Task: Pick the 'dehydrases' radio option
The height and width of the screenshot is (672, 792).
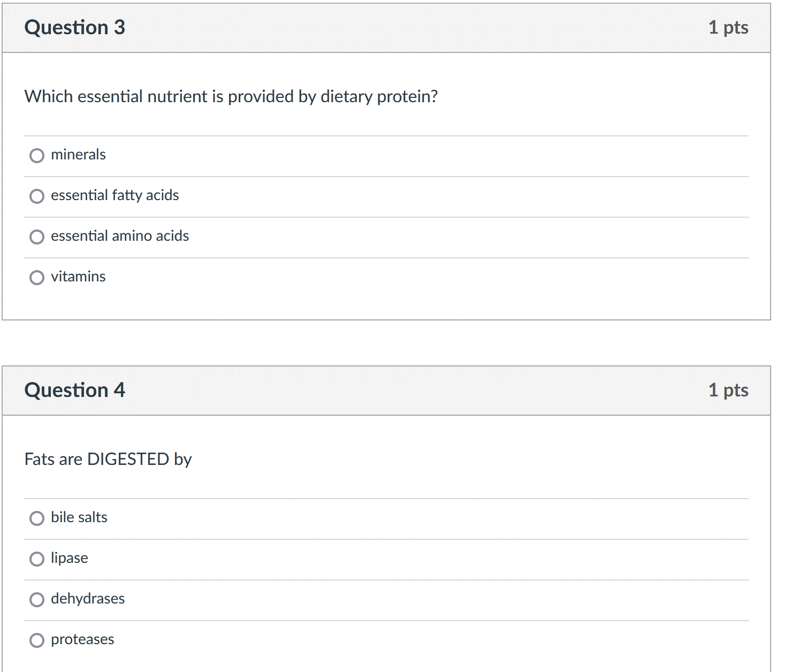Action: [37, 600]
